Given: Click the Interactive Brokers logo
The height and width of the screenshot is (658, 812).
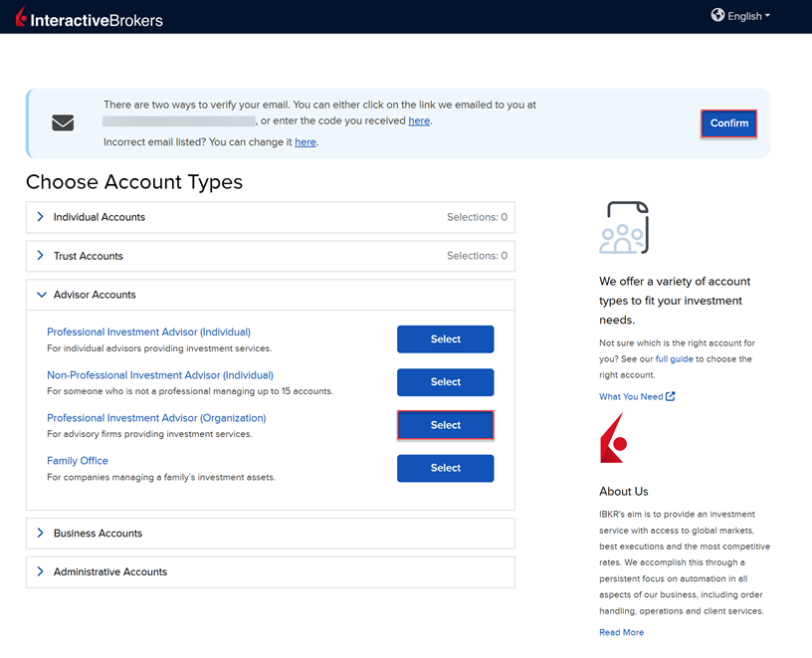Looking at the screenshot, I should (89, 17).
